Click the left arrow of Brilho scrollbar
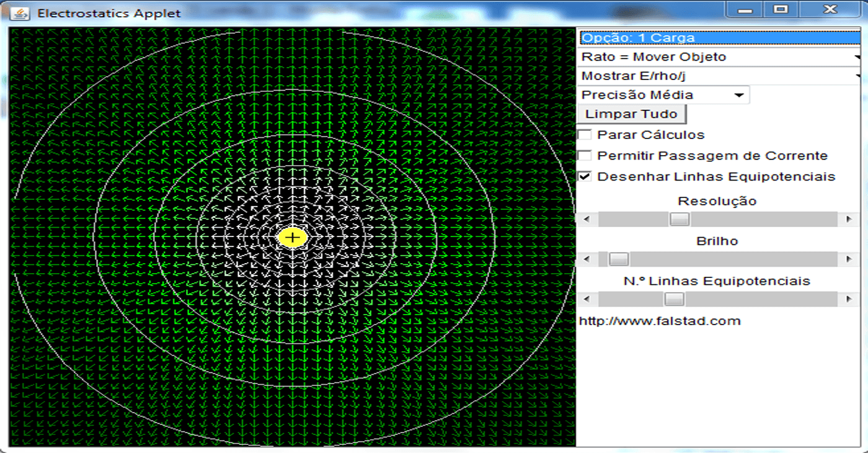This screenshot has width=868, height=453. (587, 259)
